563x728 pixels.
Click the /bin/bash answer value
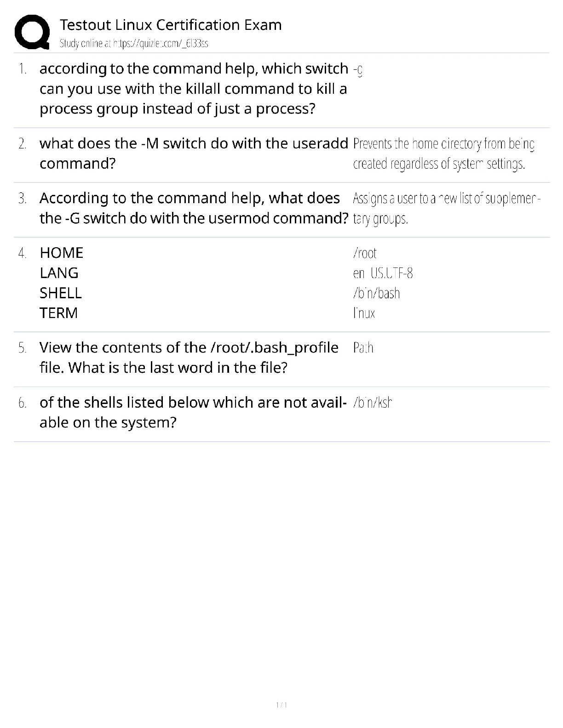pos(376,293)
